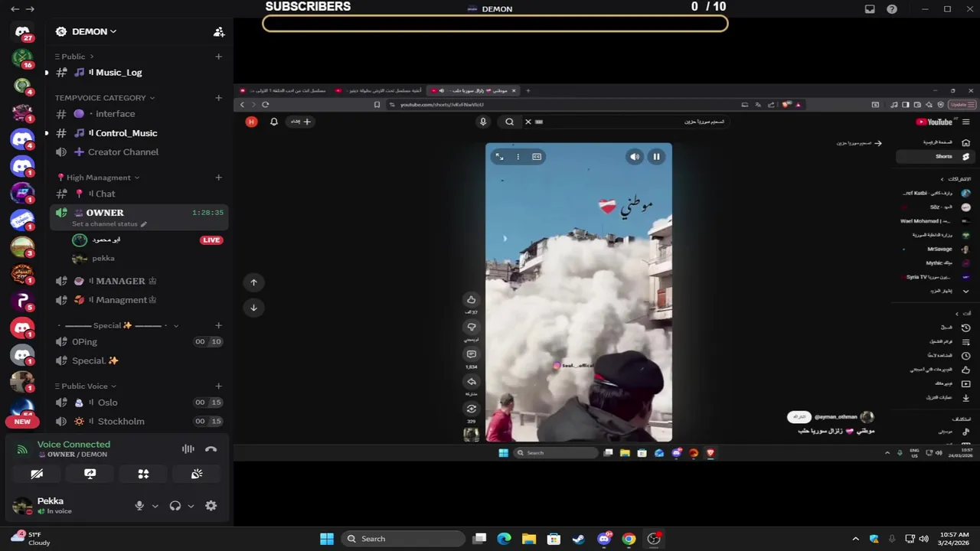Click invite people icon beside DEMON

(x=219, y=31)
